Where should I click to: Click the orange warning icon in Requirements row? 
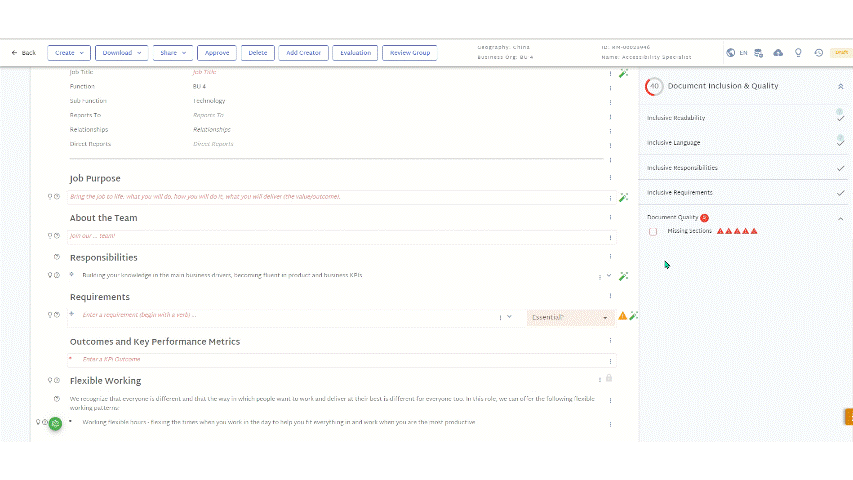(x=622, y=316)
